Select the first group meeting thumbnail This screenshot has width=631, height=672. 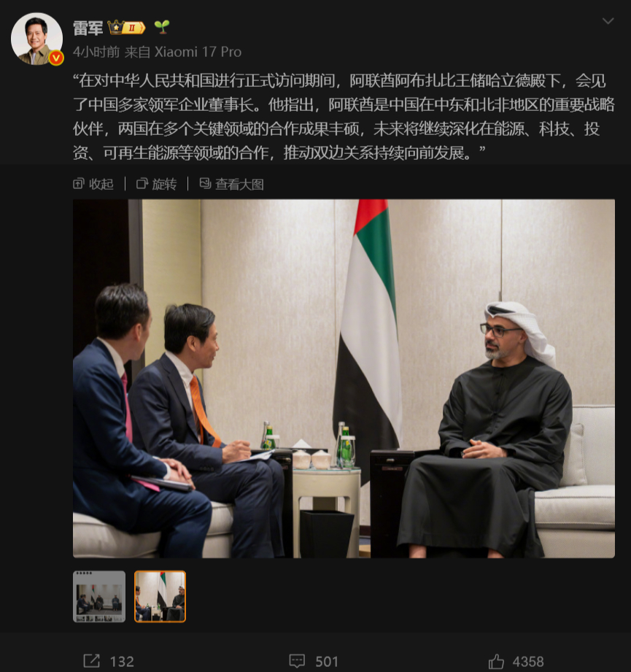click(x=99, y=596)
